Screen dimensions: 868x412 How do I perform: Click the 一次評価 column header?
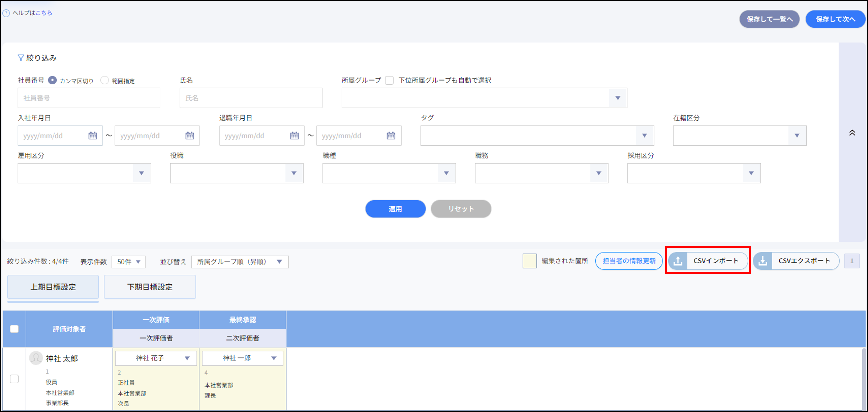[x=156, y=320]
